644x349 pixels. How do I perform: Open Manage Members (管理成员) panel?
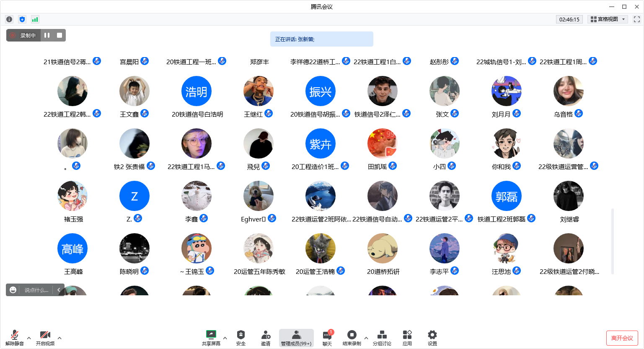click(296, 338)
